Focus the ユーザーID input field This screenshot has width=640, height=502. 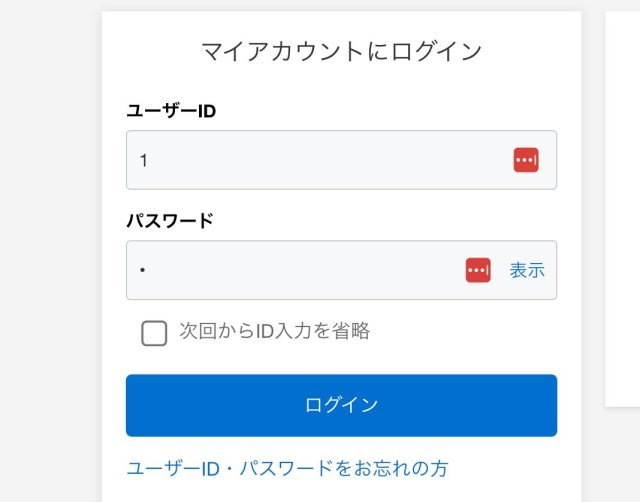pos(320,160)
